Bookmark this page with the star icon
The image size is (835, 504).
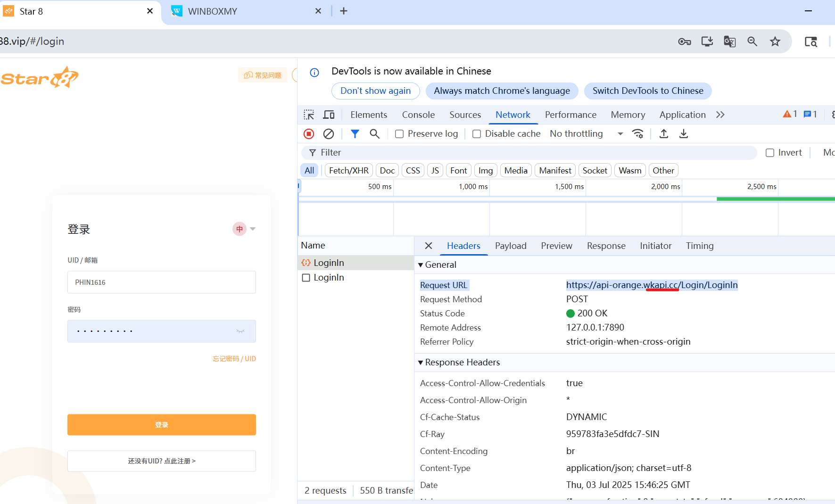click(775, 41)
